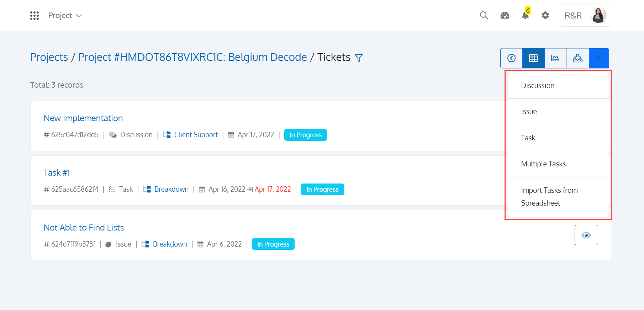644x310 pixels.
Task: Switch to the table grid view
Action: pos(533,58)
